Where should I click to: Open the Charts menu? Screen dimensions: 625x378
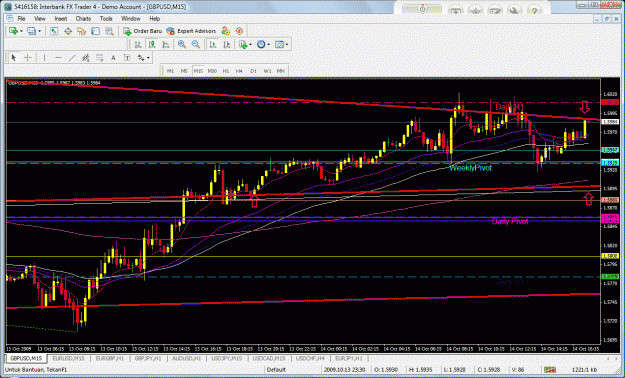83,19
